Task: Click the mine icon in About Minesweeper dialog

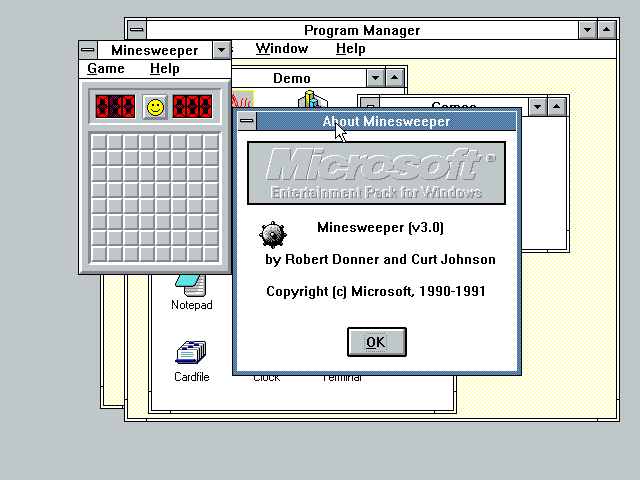Action: (273, 235)
